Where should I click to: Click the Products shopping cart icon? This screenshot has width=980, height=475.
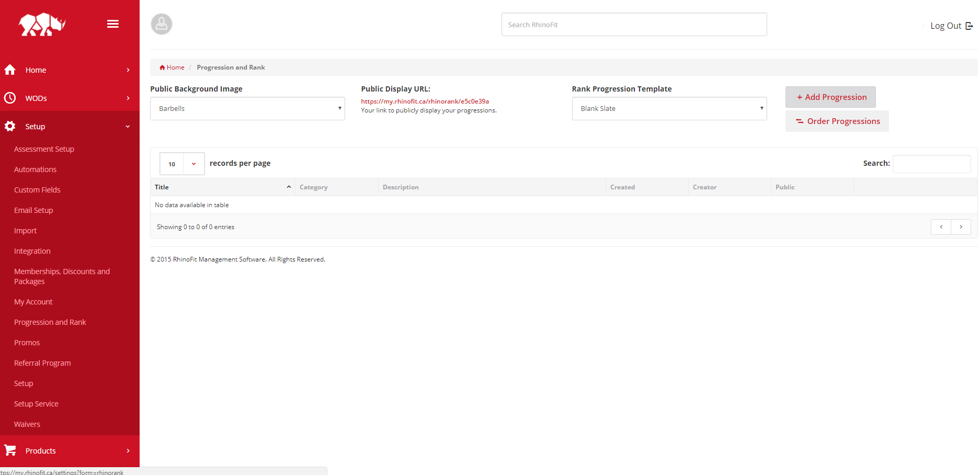coord(10,450)
